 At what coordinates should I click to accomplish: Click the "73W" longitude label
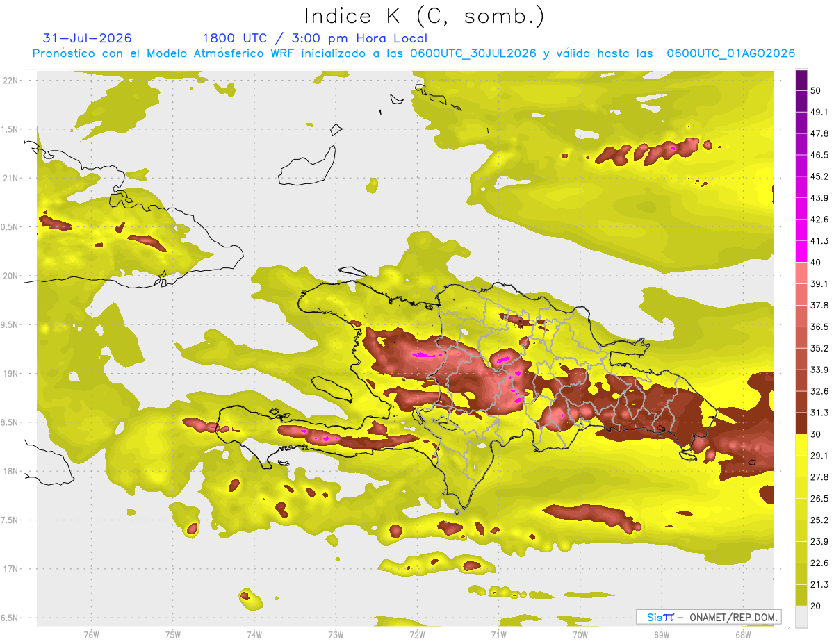click(x=336, y=634)
